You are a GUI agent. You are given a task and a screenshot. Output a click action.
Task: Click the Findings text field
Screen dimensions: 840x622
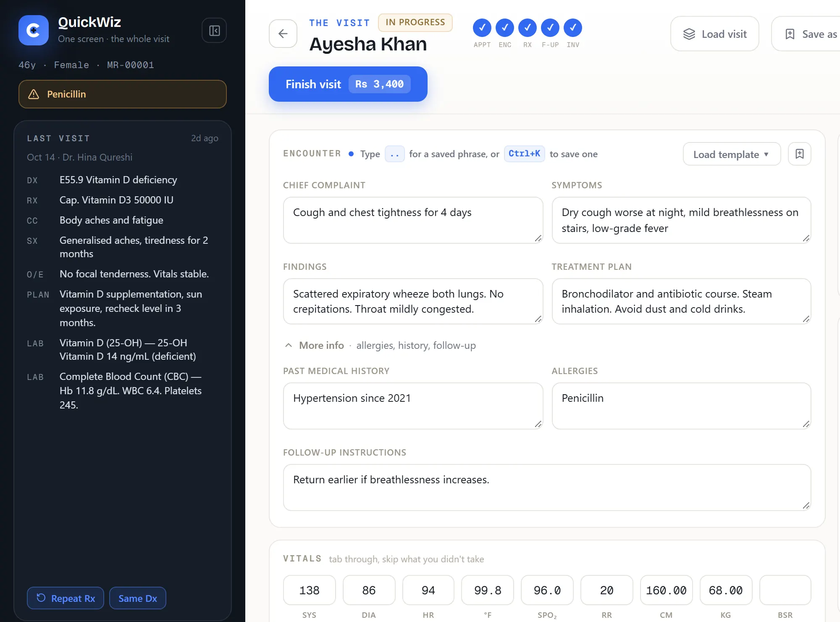[x=413, y=301]
